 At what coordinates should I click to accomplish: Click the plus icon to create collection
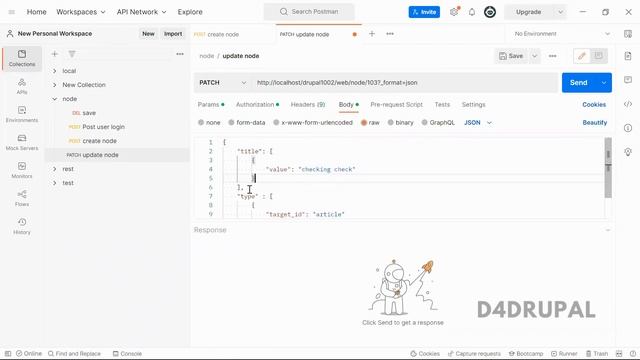point(55,54)
